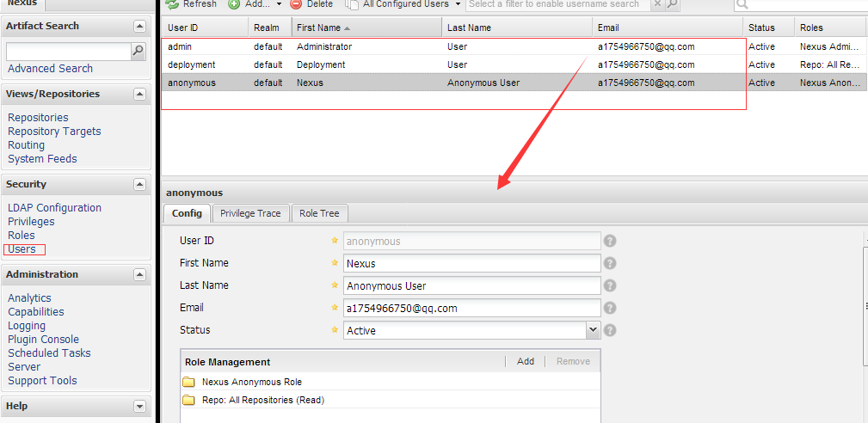Click the All Configured Users pages icon
Screen dimensions: 868x423
(x=352, y=4)
